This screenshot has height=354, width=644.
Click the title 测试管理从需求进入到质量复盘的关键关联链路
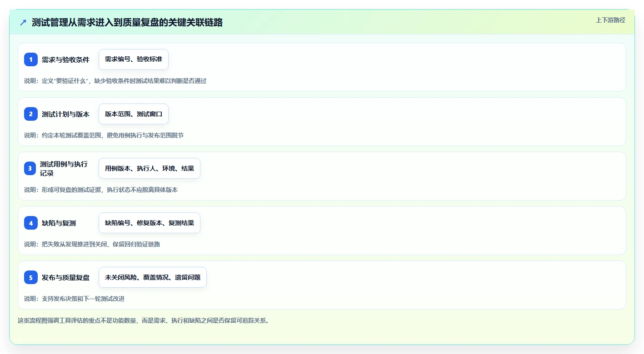click(x=127, y=22)
